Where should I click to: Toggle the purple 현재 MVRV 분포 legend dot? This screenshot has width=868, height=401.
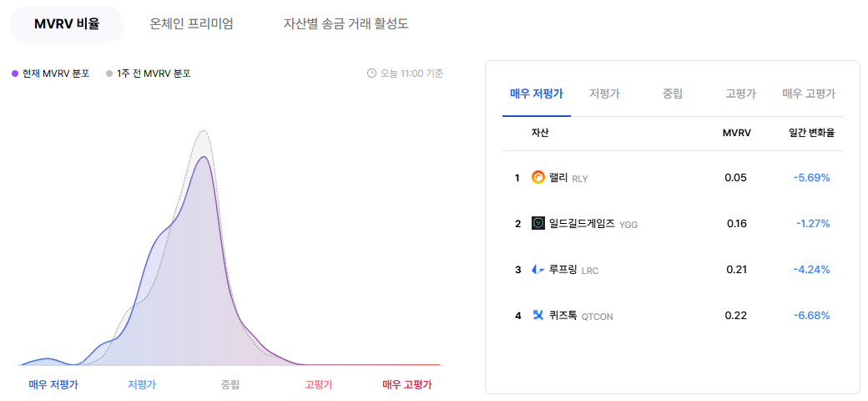pyautogui.click(x=15, y=74)
